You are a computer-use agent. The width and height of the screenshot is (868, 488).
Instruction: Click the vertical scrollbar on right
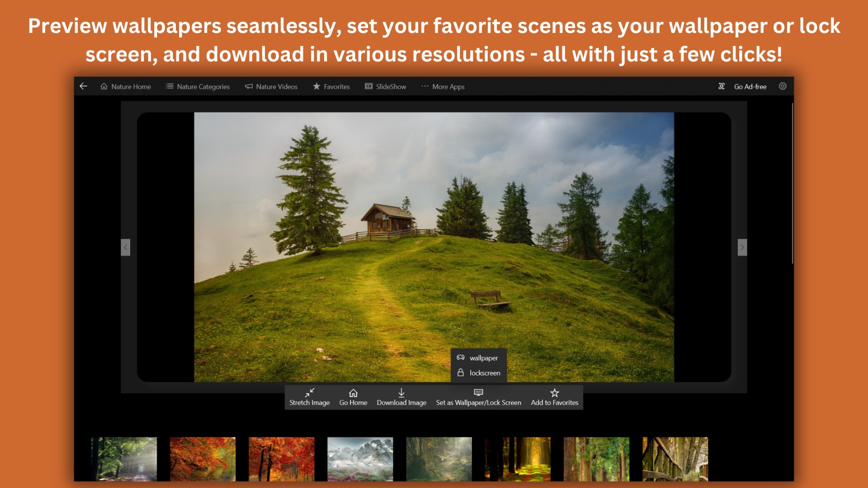click(792, 183)
